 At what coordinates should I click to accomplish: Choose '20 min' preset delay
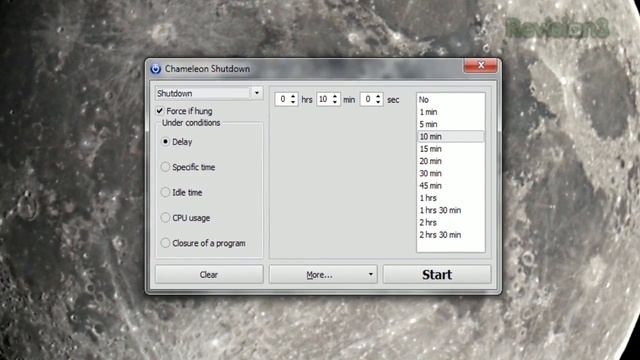coord(451,161)
